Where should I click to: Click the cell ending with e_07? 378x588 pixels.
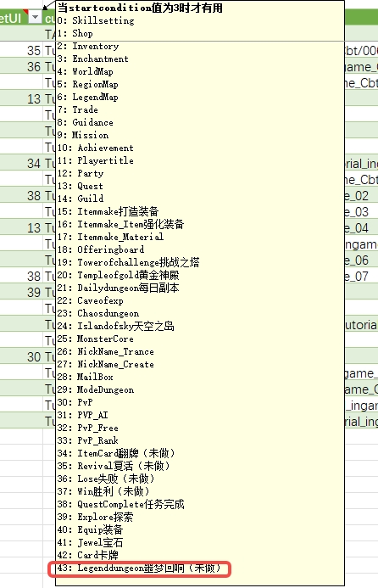point(361,276)
